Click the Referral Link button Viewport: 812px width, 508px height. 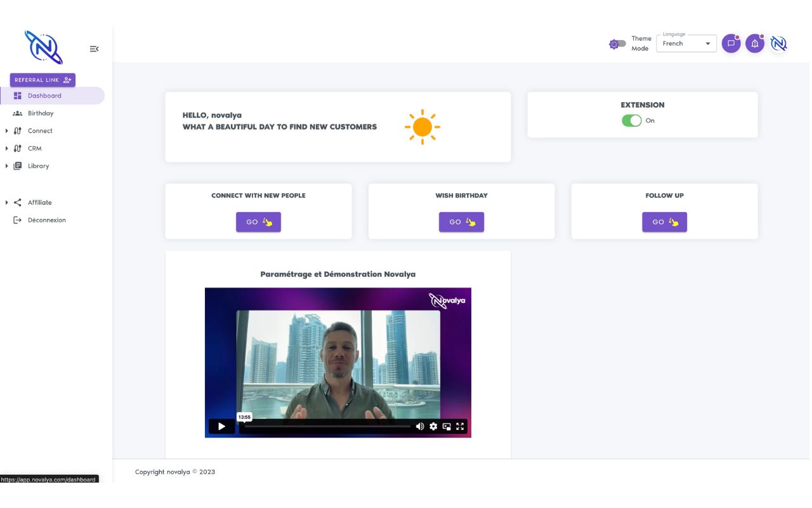pyautogui.click(x=43, y=80)
